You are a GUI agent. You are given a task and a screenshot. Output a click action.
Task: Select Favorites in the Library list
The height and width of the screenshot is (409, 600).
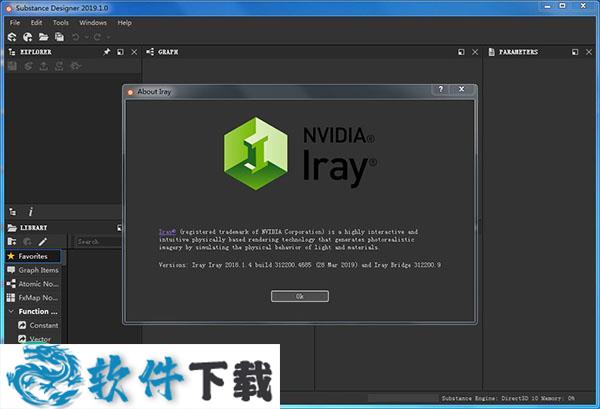click(x=33, y=256)
